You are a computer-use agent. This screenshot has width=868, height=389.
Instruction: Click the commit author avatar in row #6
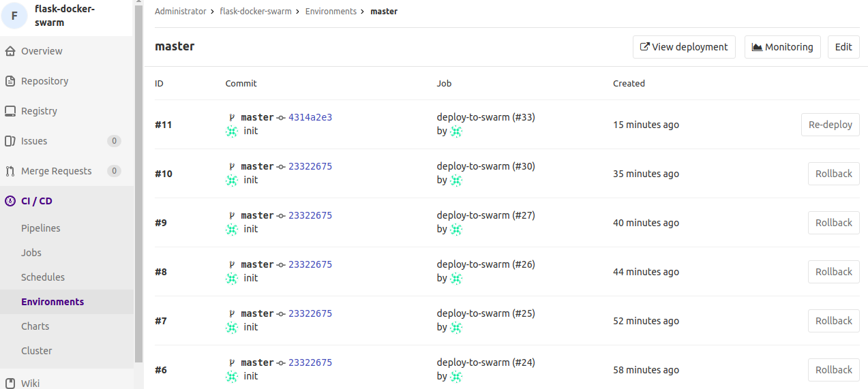point(232,376)
